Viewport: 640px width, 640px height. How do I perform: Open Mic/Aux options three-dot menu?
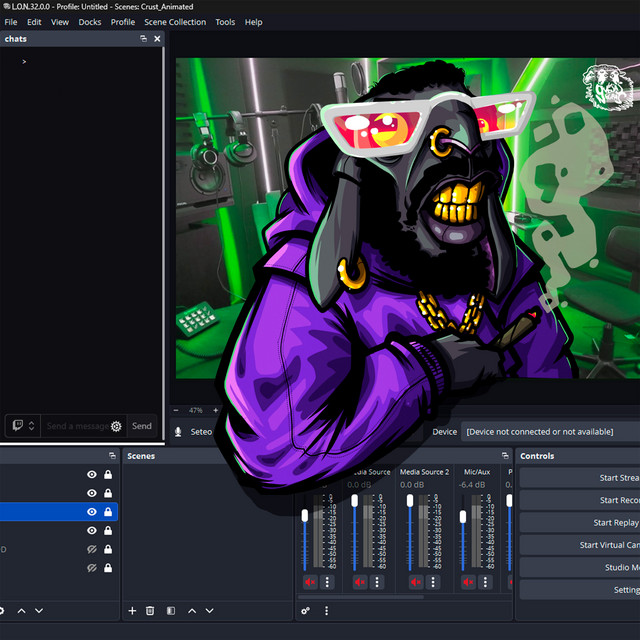tap(485, 582)
